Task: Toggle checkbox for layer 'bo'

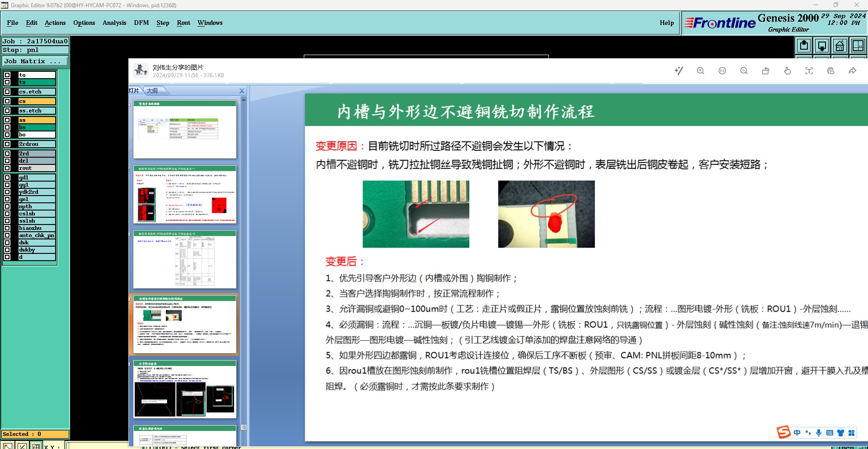Action: 7,135
